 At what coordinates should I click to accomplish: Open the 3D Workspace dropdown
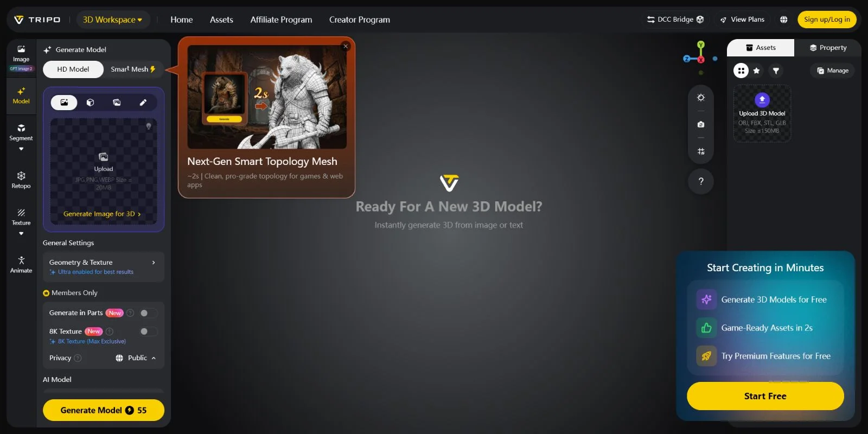[113, 20]
